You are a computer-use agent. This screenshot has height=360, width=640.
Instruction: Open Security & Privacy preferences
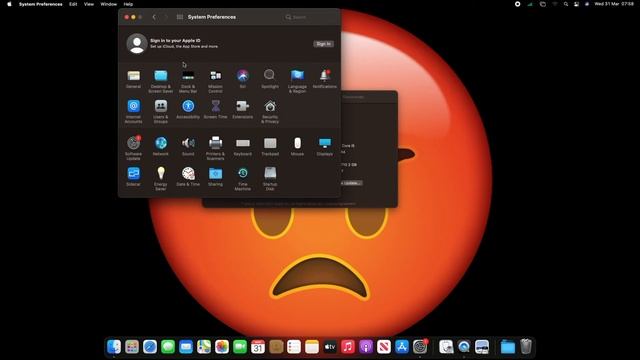(270, 111)
